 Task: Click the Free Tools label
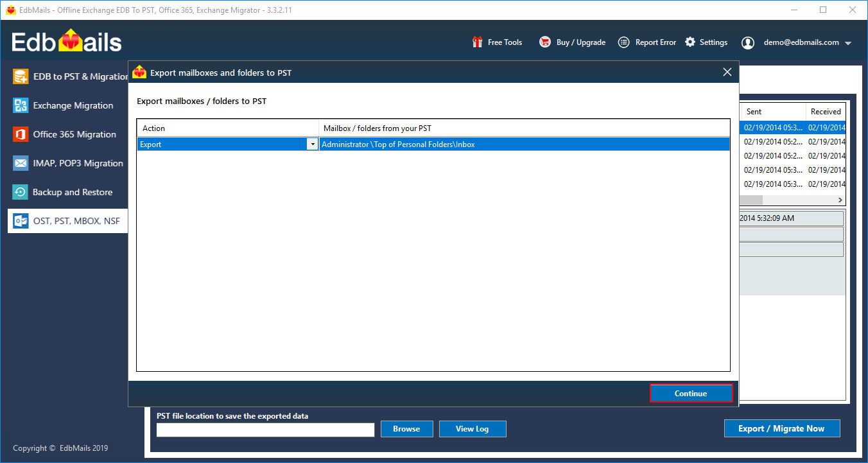505,42
